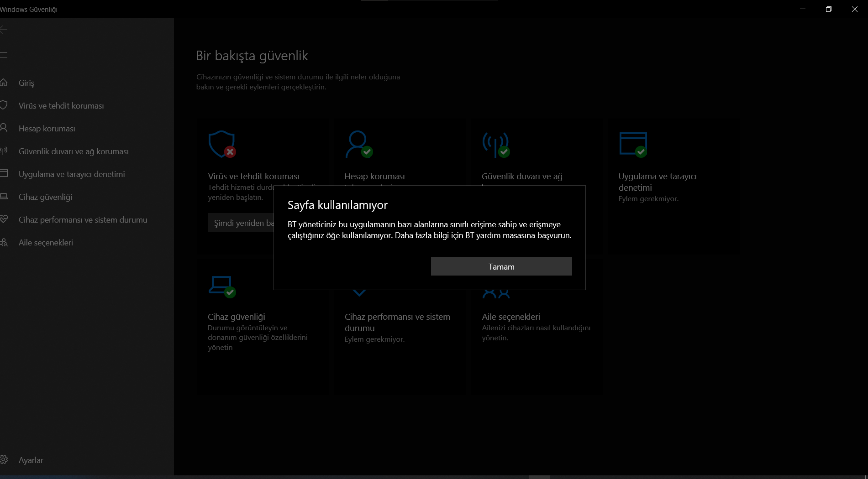Click the BT yöneticiniz message in the dialog
This screenshot has height=479, width=868.
(430, 230)
